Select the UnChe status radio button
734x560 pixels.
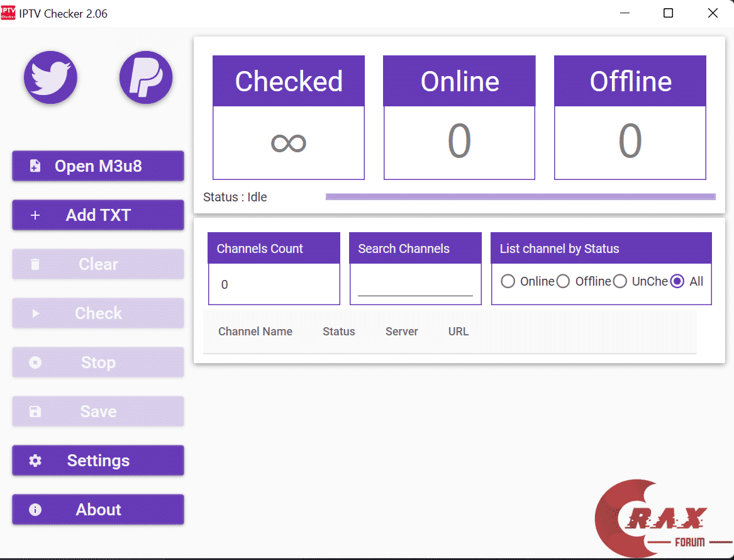620,281
